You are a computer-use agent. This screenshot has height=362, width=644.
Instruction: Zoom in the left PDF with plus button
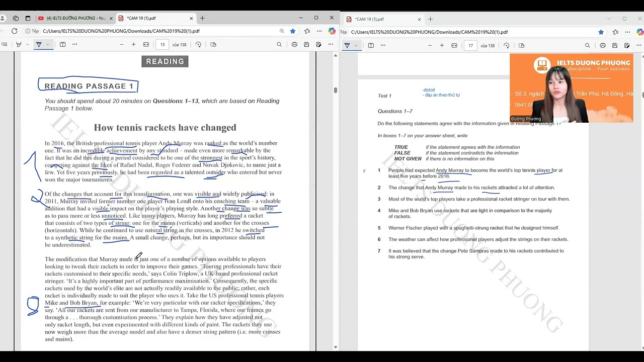(133, 44)
